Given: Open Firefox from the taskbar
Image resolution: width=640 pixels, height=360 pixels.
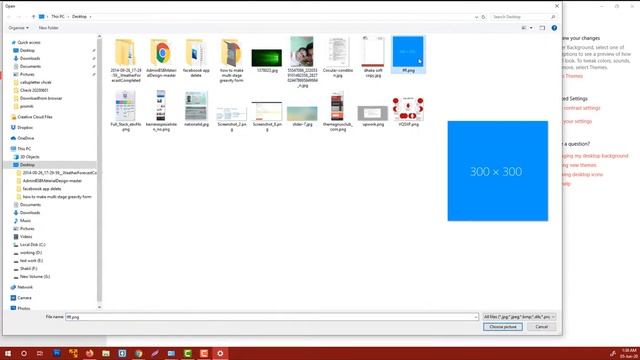Looking at the screenshot, I should pyautogui.click(x=89, y=353).
